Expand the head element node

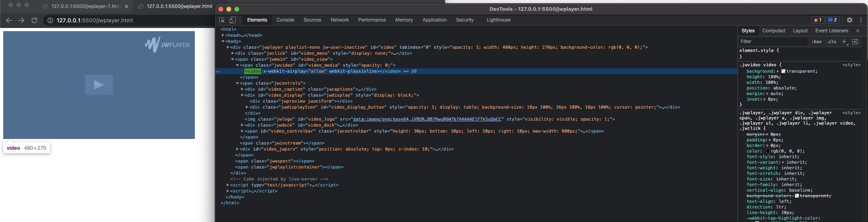click(223, 35)
